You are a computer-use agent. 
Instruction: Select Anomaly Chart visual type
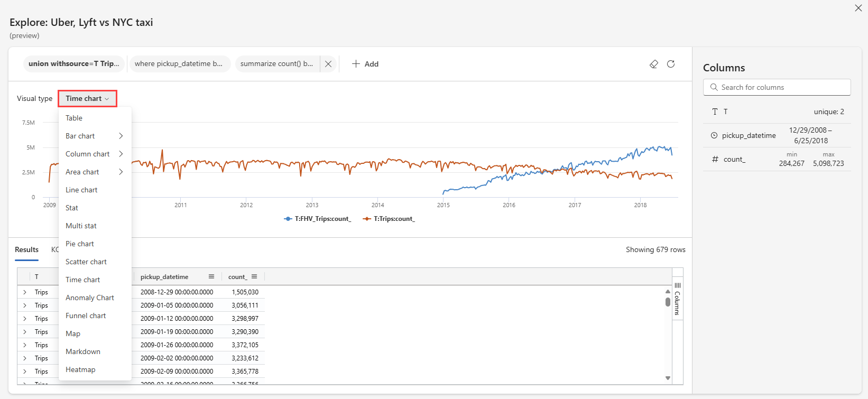point(90,298)
